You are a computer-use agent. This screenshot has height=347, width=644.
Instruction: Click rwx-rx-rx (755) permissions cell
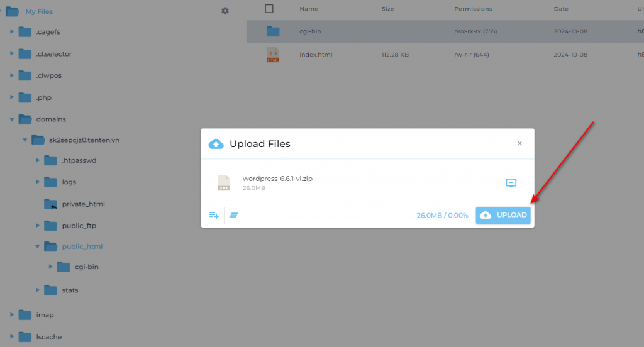(475, 31)
